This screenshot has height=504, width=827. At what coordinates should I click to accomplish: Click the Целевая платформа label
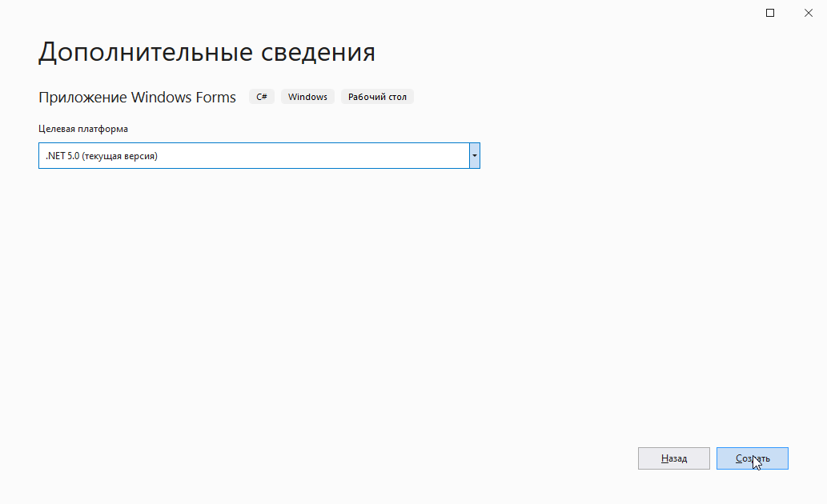pos(83,129)
